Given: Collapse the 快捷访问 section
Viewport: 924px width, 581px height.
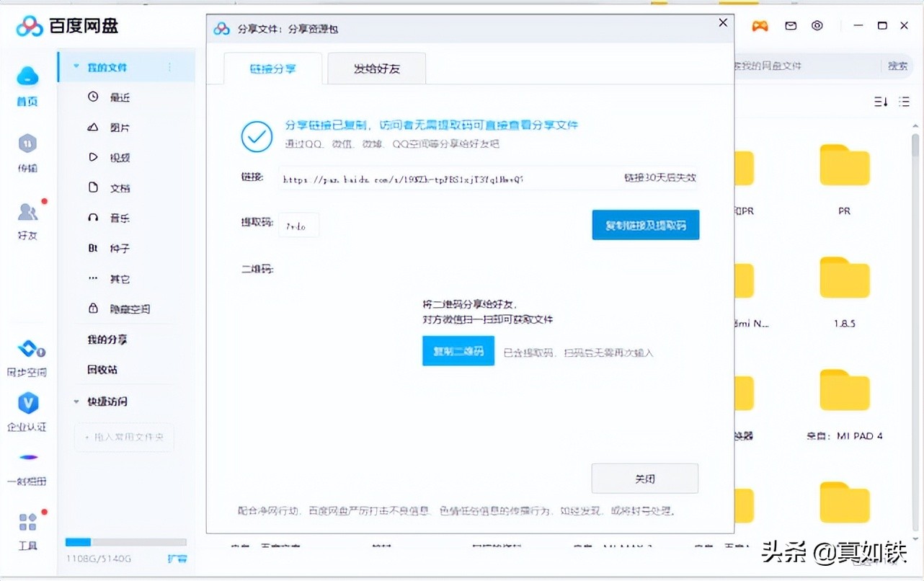Looking at the screenshot, I should coord(76,402).
